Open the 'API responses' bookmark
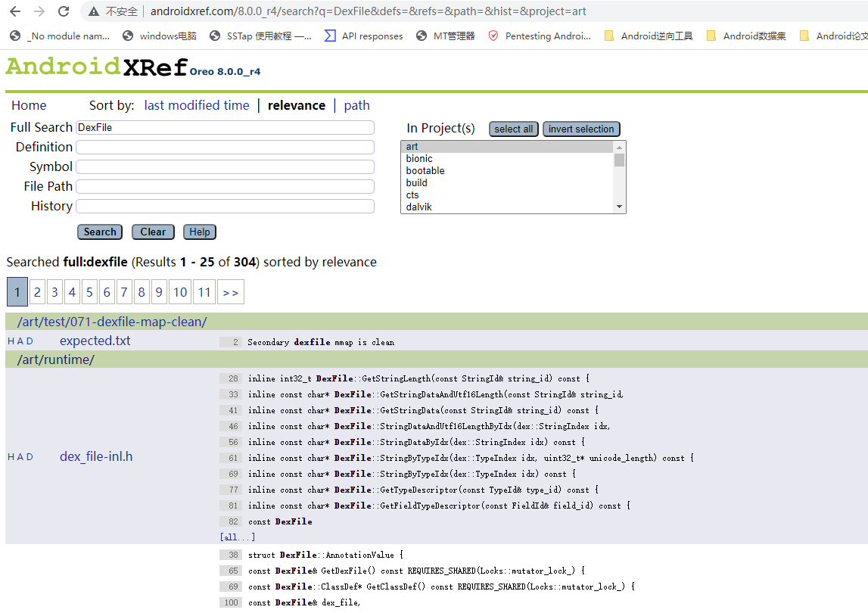This screenshot has width=868, height=613. (364, 36)
